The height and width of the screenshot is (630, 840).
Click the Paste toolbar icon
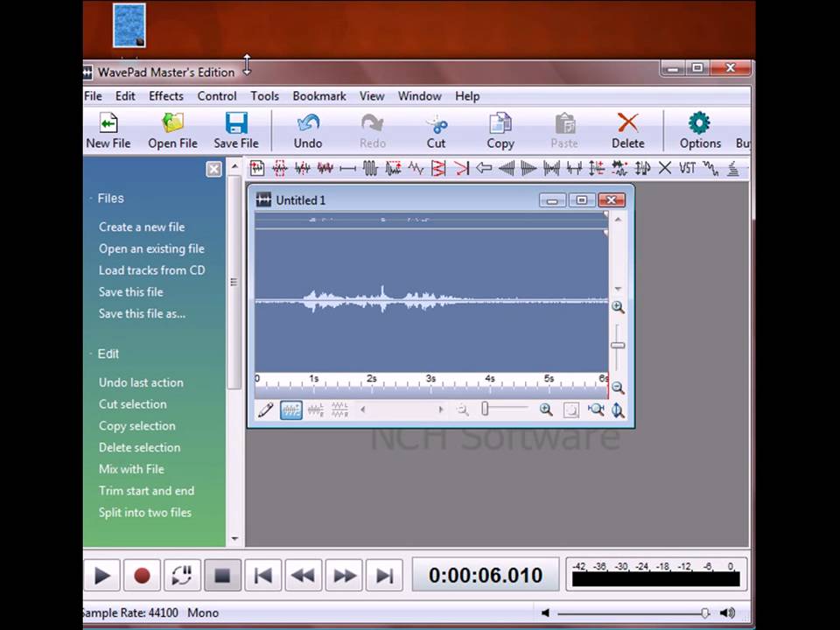(564, 130)
